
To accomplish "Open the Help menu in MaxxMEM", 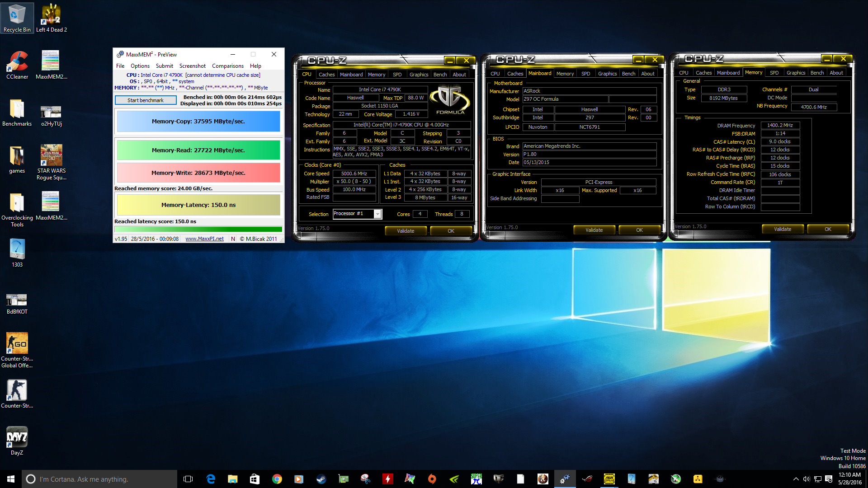I will tap(255, 66).
